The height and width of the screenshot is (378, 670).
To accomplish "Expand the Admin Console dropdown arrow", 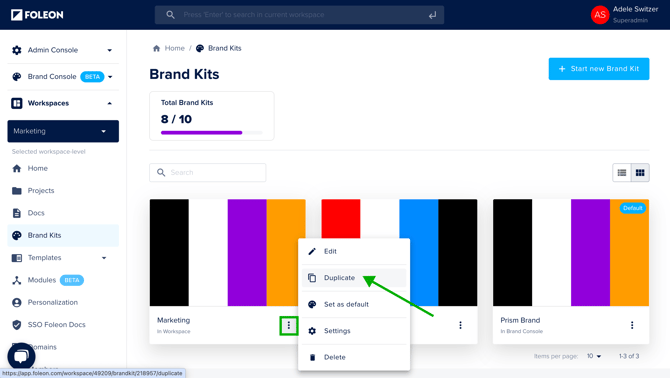I will pyautogui.click(x=110, y=50).
